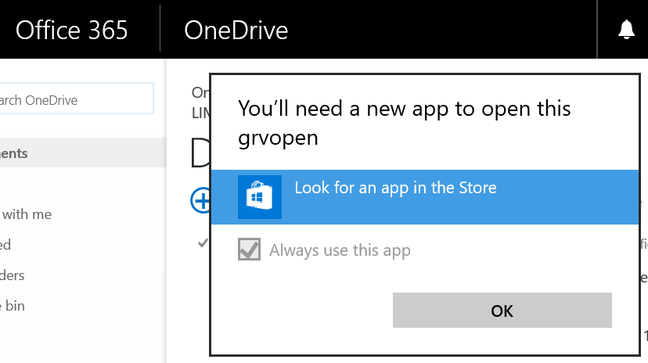
Task: Click the 'Always use this app' label text
Action: coord(340,251)
